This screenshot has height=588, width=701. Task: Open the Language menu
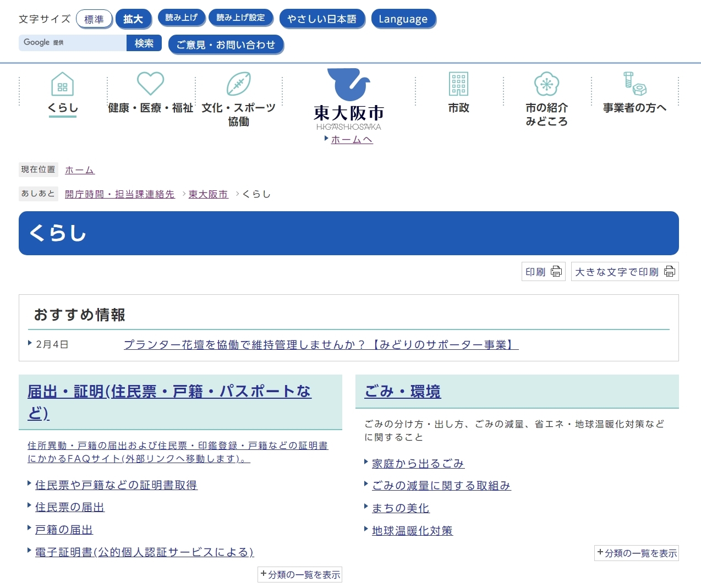pyautogui.click(x=403, y=19)
